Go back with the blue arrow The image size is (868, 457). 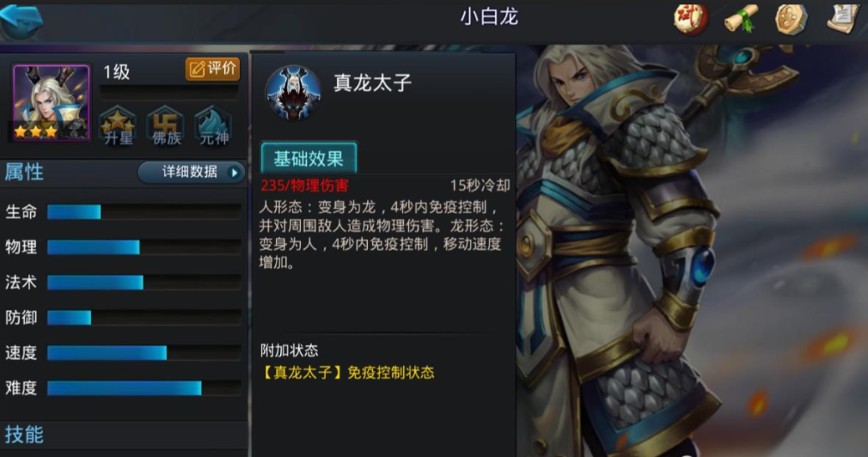(21, 20)
